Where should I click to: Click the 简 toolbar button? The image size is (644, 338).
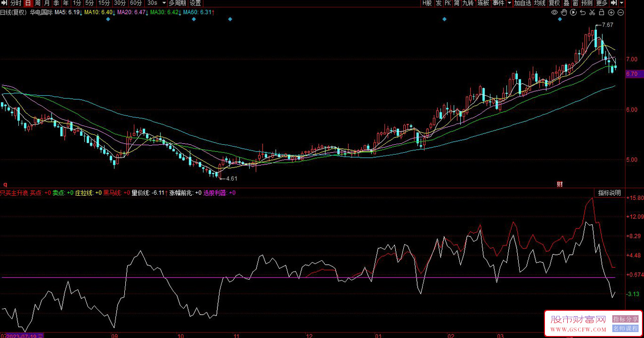point(457,3)
